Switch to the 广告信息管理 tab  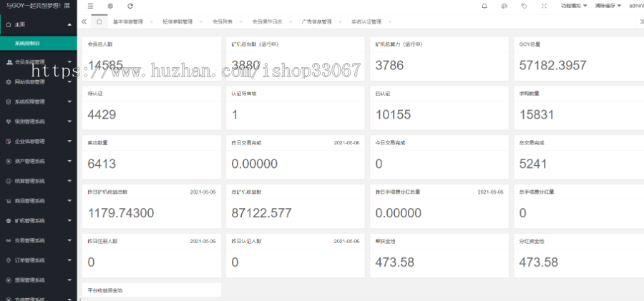tap(317, 21)
